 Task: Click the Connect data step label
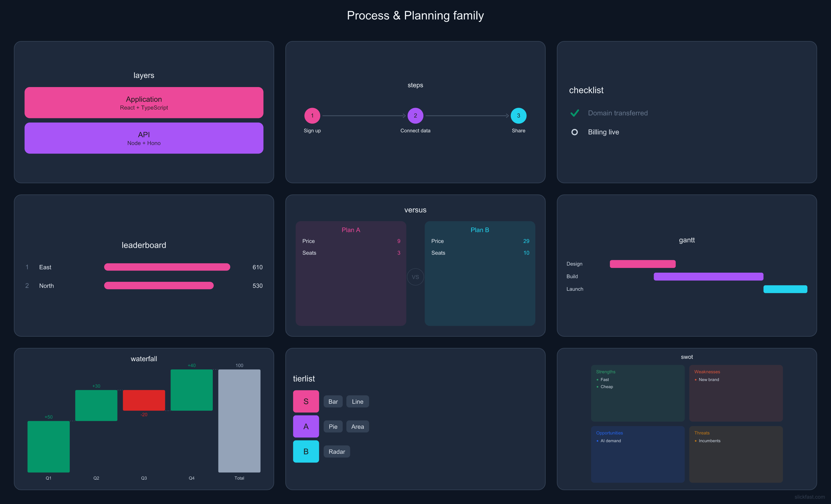coord(415,130)
